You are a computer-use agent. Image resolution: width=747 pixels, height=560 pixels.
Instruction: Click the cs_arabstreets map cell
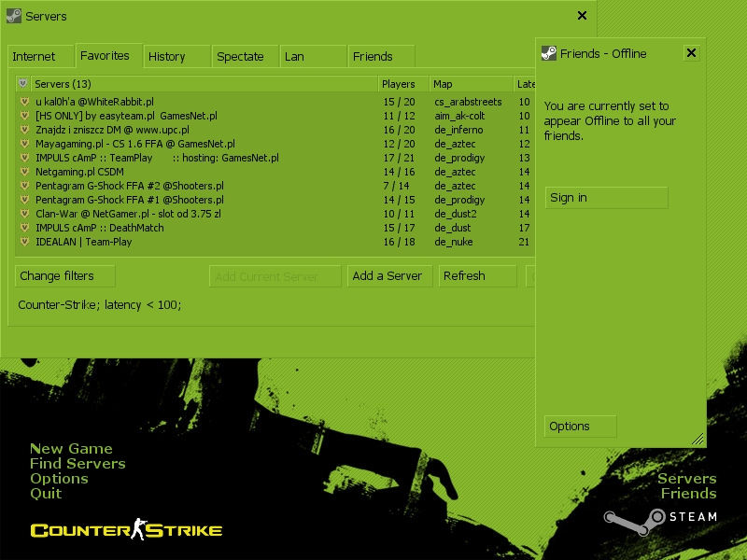click(x=468, y=102)
